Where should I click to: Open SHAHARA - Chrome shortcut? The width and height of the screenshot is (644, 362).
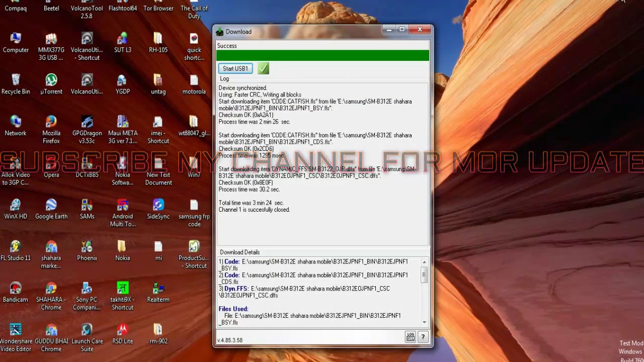point(51,297)
